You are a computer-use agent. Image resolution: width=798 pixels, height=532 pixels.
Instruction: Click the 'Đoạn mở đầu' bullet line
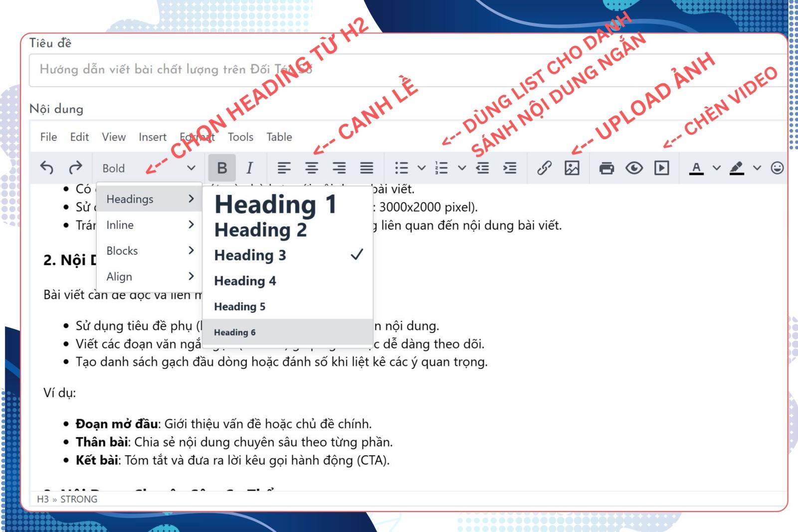coord(223,424)
